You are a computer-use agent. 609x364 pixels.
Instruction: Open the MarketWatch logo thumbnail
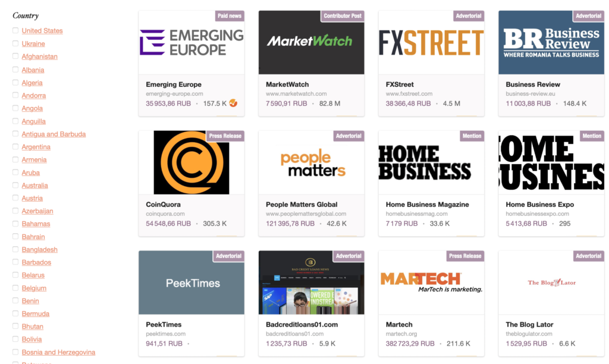311,42
